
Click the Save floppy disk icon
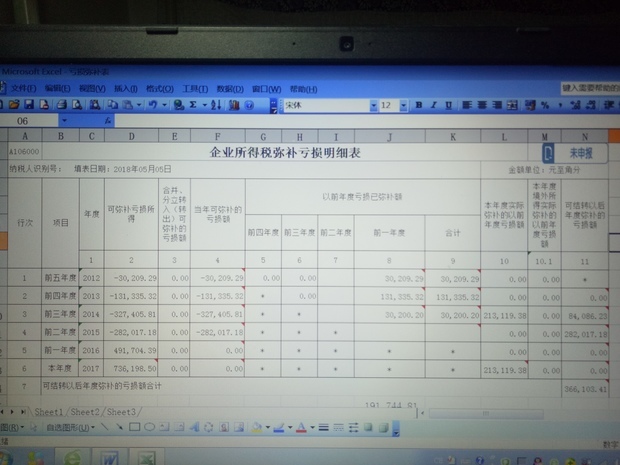point(29,104)
